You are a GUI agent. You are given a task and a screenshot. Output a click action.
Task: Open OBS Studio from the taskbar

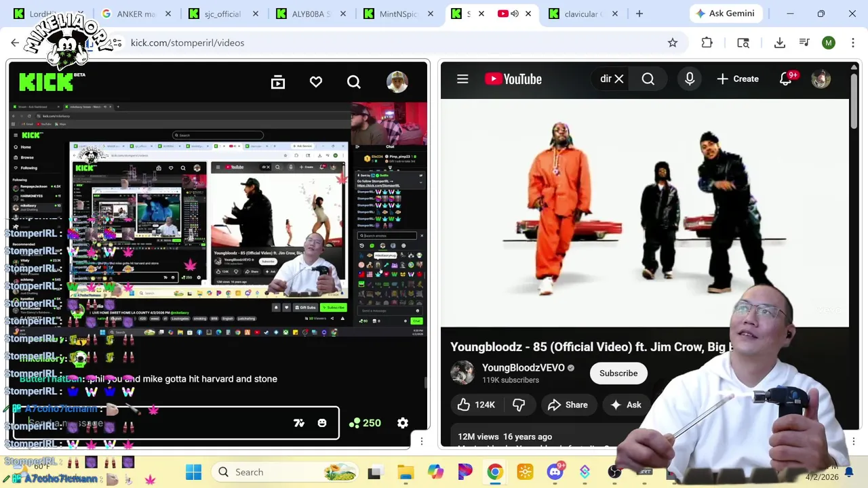click(x=615, y=472)
